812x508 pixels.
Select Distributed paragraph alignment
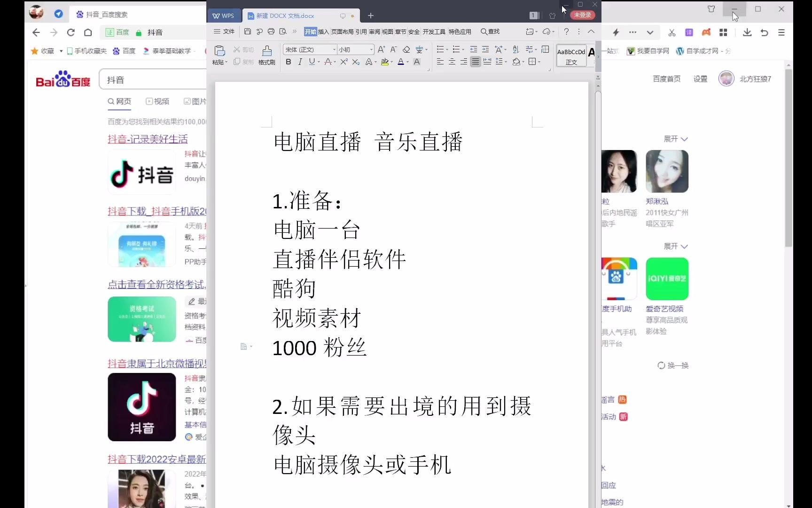click(487, 62)
